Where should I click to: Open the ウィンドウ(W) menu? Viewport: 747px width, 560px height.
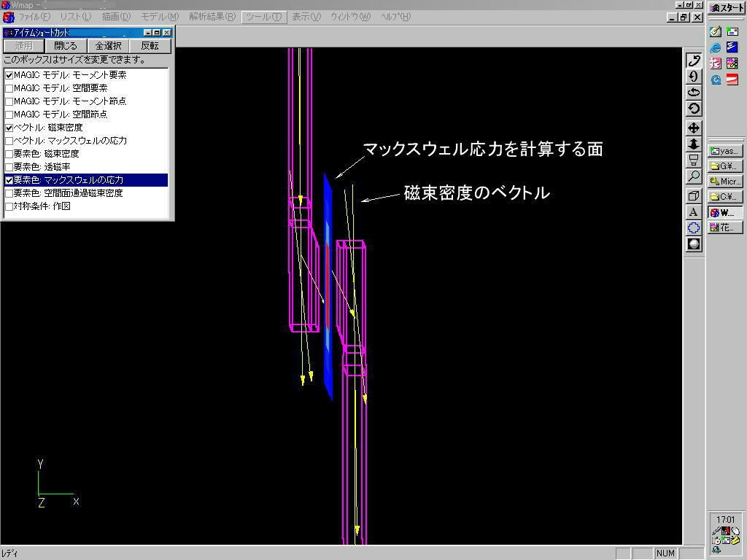click(x=350, y=17)
